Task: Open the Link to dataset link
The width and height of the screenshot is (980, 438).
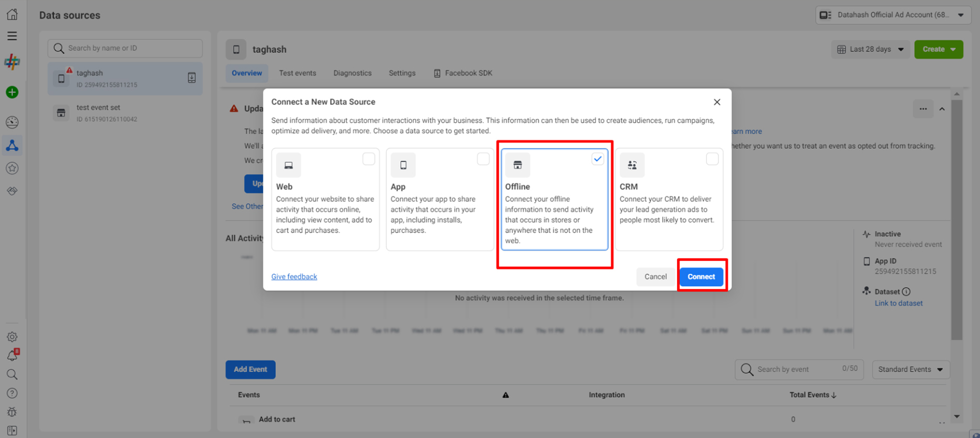Action: [899, 303]
